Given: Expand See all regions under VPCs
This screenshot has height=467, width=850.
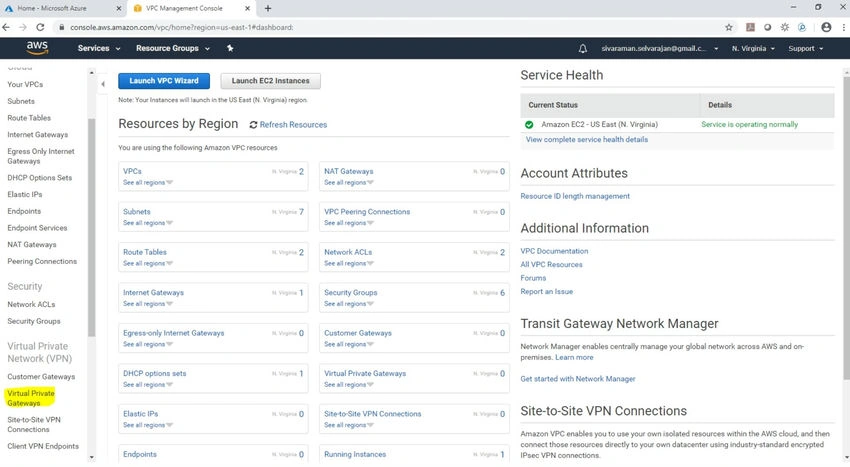Looking at the screenshot, I should (x=147, y=182).
